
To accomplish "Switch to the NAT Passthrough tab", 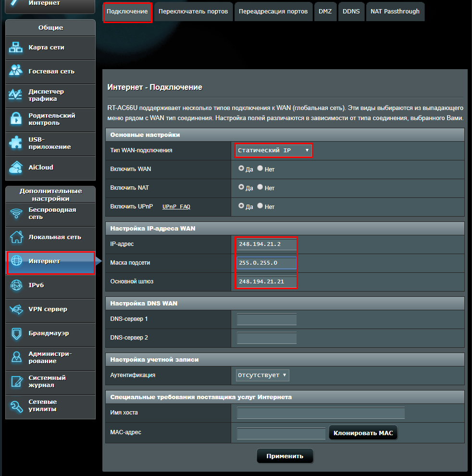I will tap(395, 12).
